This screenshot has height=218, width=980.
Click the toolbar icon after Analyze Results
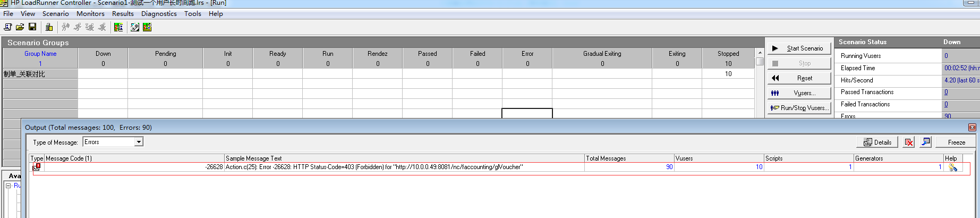[135, 27]
